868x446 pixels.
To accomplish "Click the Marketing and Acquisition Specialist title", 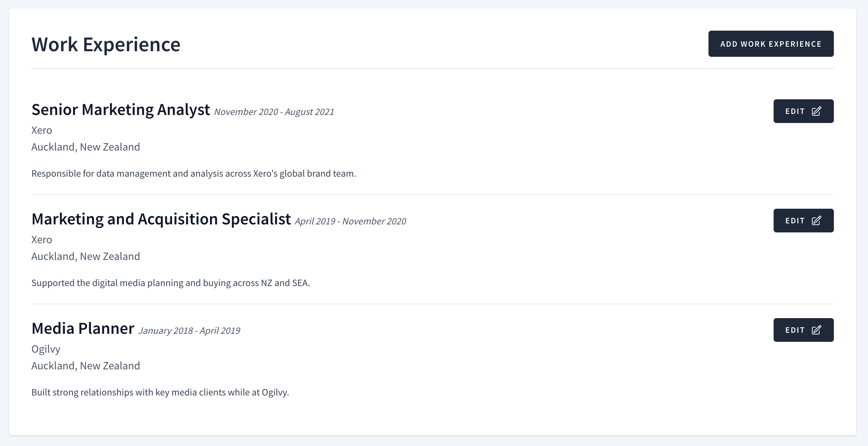I will 161,219.
